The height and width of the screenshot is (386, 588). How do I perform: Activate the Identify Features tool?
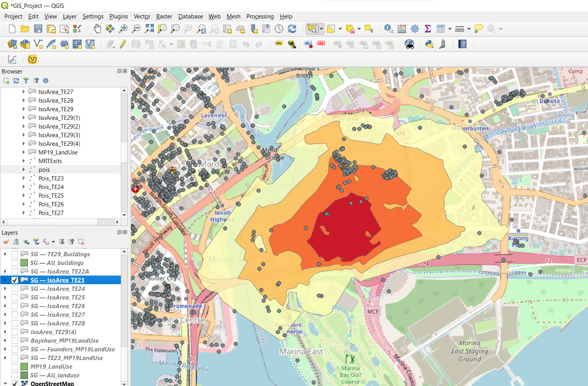coord(388,29)
